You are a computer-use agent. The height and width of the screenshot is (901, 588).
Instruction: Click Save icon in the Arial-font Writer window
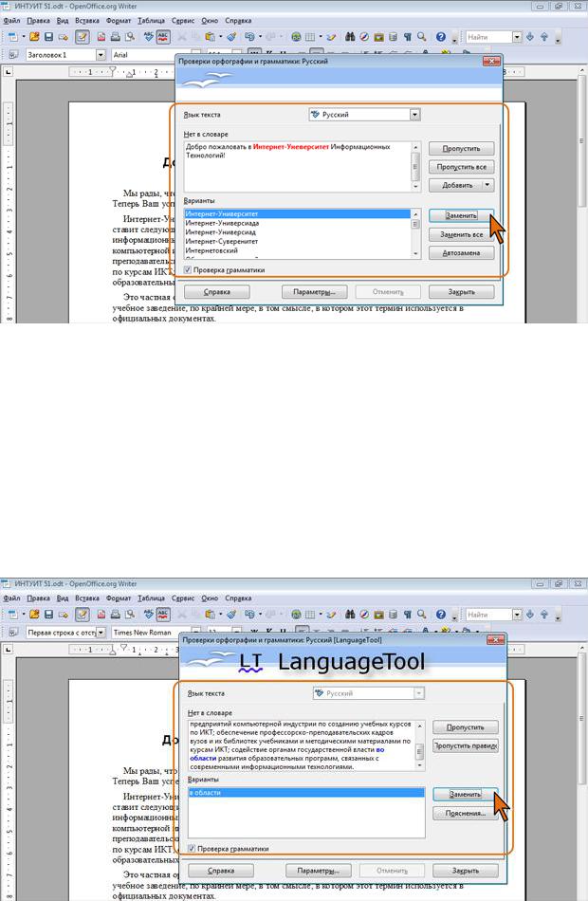coord(49,37)
